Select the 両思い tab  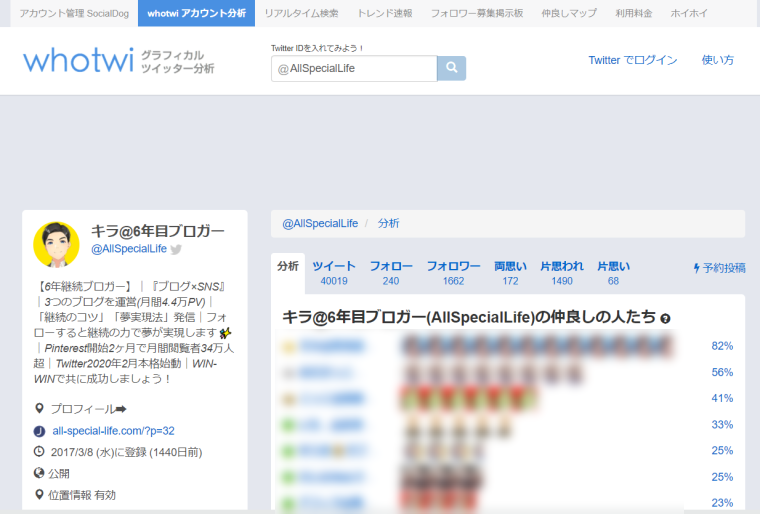coord(510,273)
